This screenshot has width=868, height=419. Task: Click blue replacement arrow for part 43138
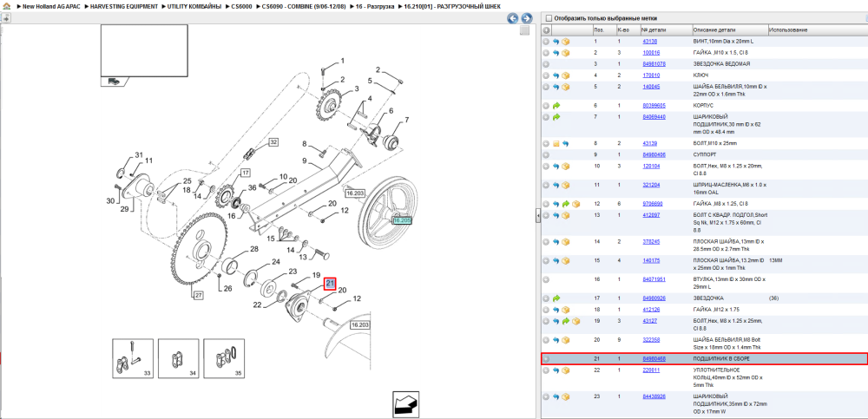tap(556, 42)
